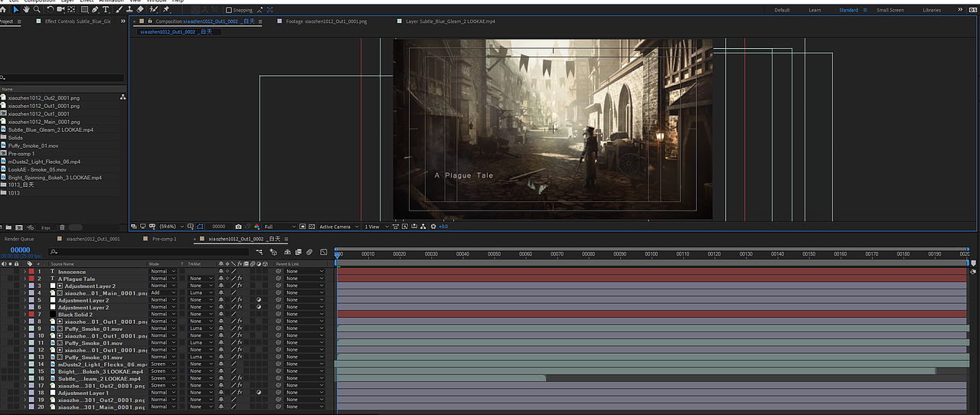The width and height of the screenshot is (980, 415).
Task: Toggle mask and shape path visibility
Action: pos(200,227)
